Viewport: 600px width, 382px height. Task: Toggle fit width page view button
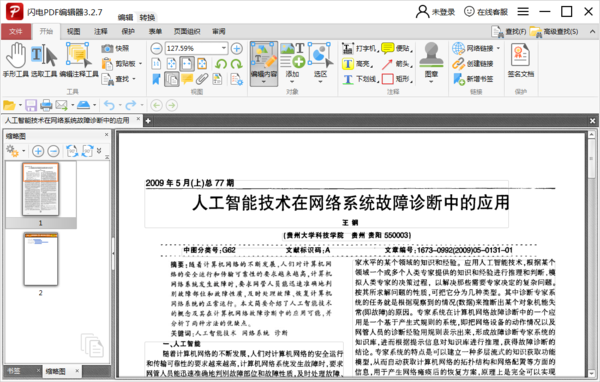pyautogui.click(x=187, y=64)
